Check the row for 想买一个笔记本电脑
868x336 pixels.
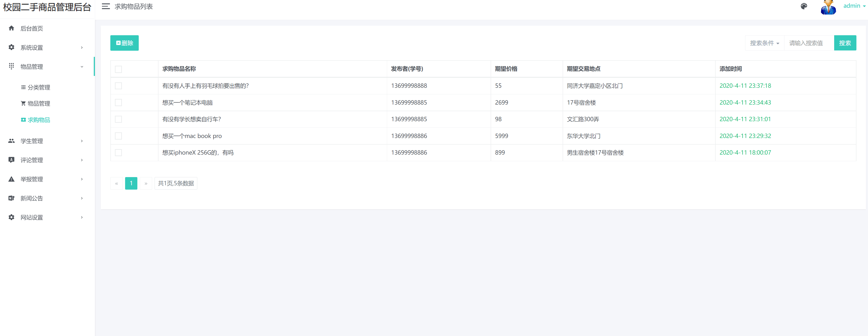[x=118, y=103]
